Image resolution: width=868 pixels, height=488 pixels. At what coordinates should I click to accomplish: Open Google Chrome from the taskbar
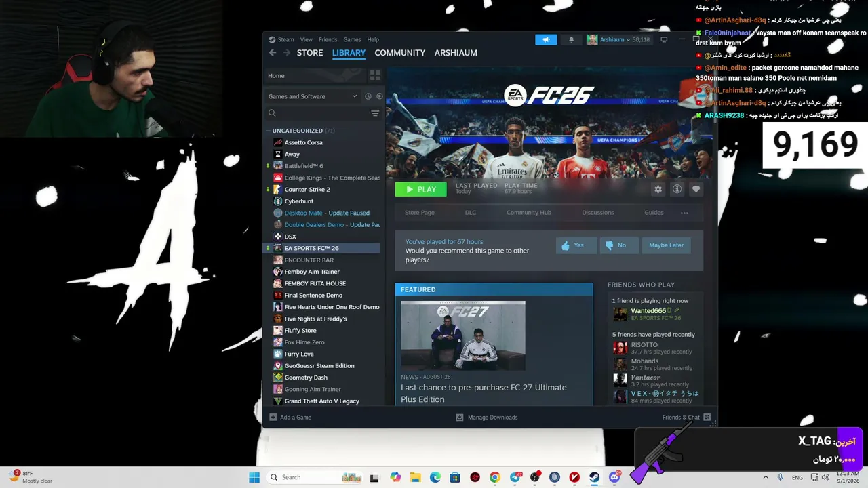[494, 477]
